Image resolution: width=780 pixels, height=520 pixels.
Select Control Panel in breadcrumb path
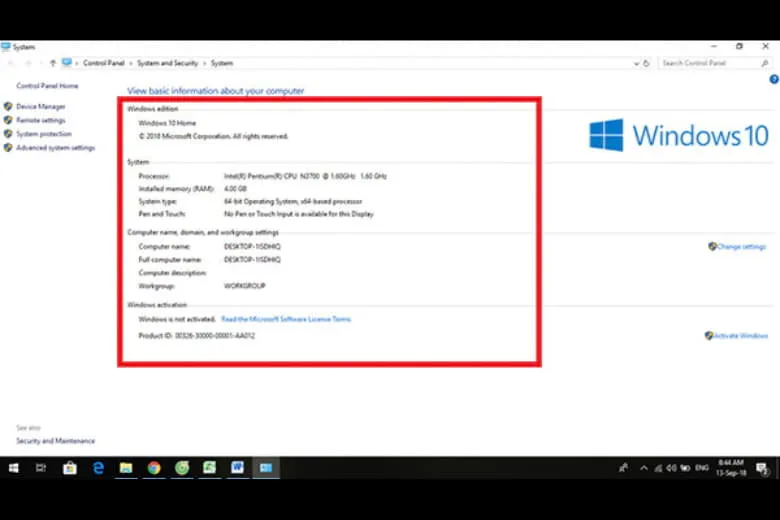103,63
